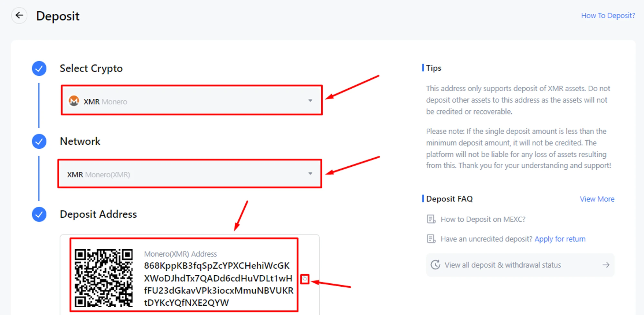This screenshot has width=644, height=315.
Task: Click View More in Deposit FAQ
Action: pyautogui.click(x=597, y=199)
